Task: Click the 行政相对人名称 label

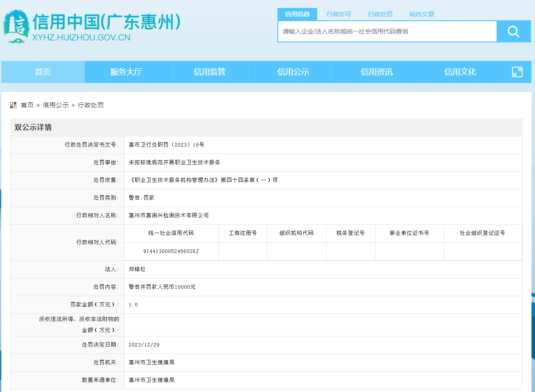Action: click(x=98, y=215)
